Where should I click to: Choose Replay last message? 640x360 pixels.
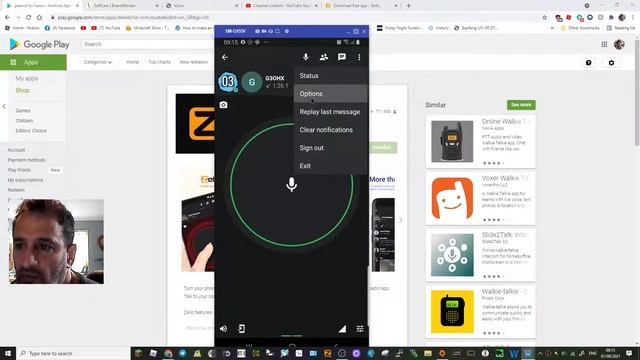(331, 111)
